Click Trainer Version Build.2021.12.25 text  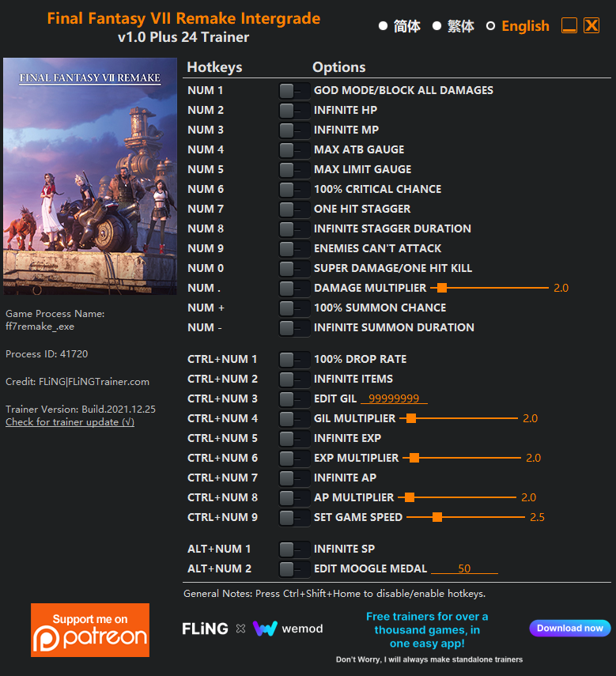pyautogui.click(x=81, y=409)
